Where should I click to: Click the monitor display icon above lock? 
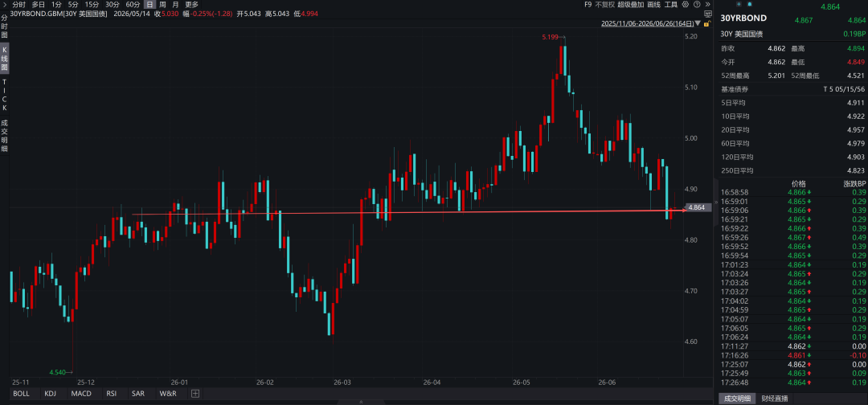click(707, 14)
